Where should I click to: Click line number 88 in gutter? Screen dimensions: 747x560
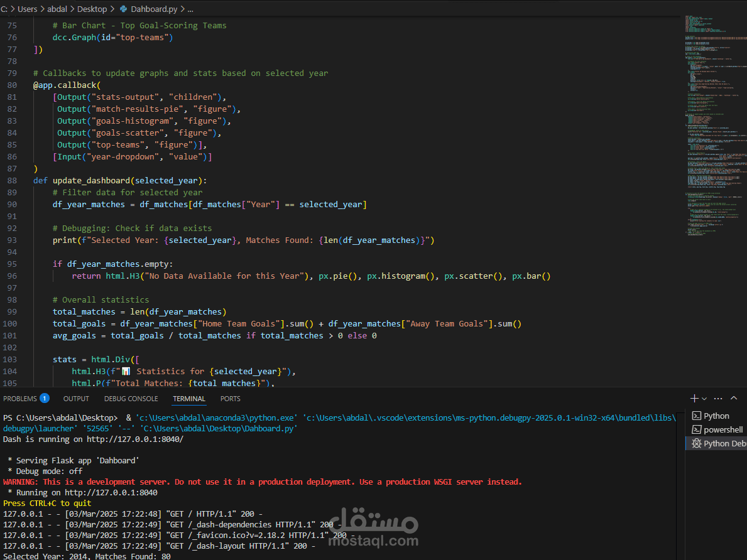pyautogui.click(x=12, y=180)
